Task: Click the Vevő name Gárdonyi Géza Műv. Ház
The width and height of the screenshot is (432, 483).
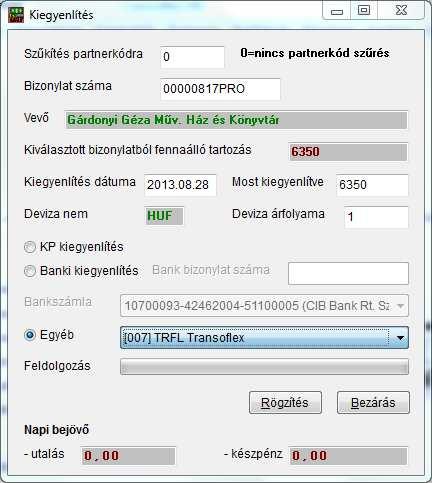Action: click(236, 120)
